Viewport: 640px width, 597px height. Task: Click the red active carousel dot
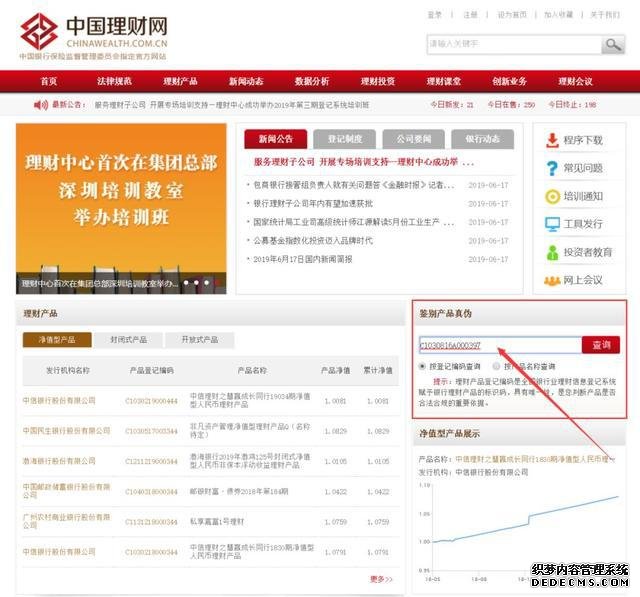217,282
